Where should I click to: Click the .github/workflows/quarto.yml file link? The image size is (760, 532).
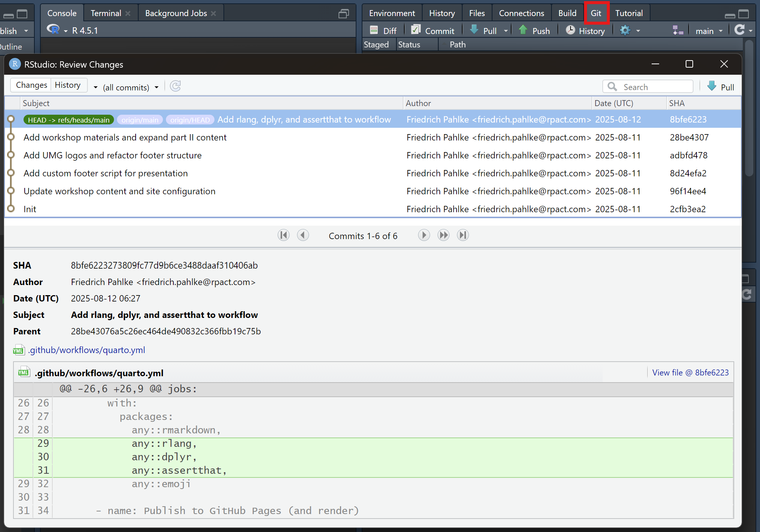[87, 350]
